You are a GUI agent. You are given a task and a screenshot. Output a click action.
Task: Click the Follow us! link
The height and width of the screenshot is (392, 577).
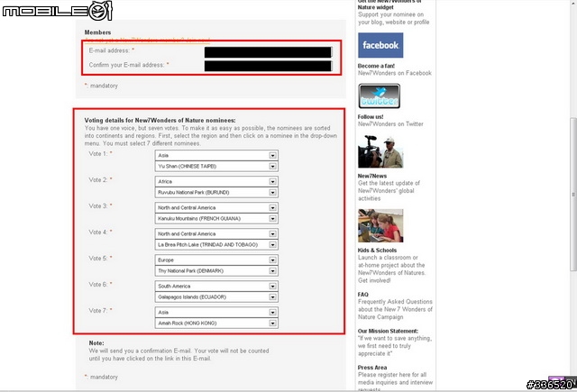pyautogui.click(x=371, y=116)
